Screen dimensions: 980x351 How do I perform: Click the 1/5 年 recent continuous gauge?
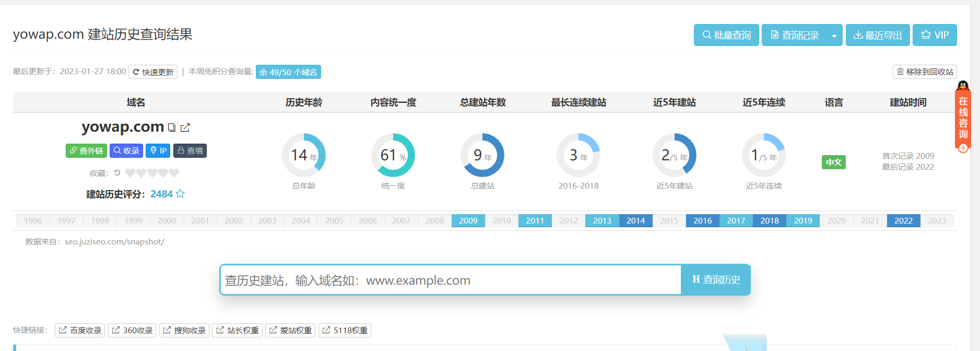click(x=764, y=155)
